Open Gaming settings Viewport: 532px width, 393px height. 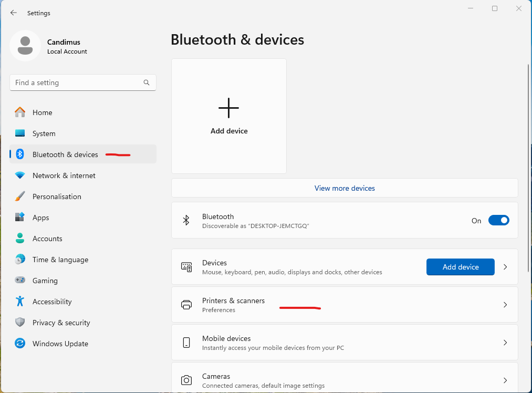[83, 281]
